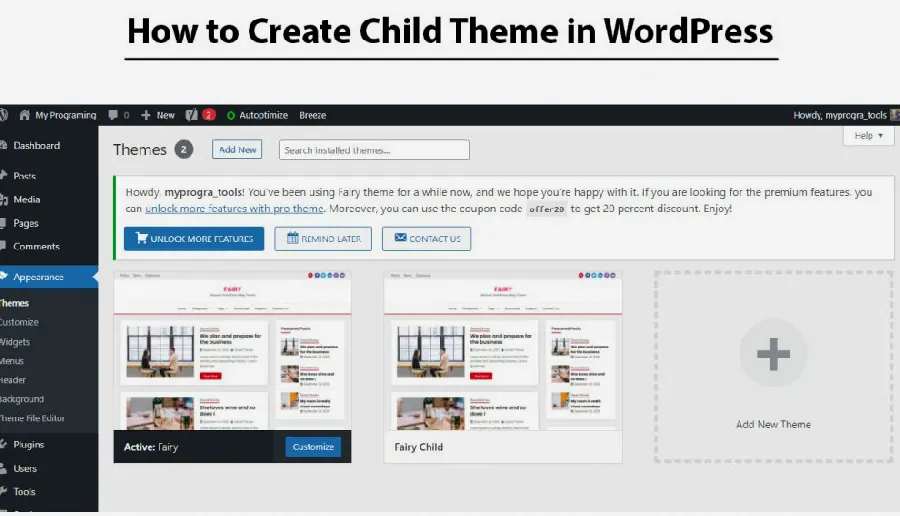Open the Autoptimize admin bar menu
This screenshot has height=516, width=900.
(257, 115)
